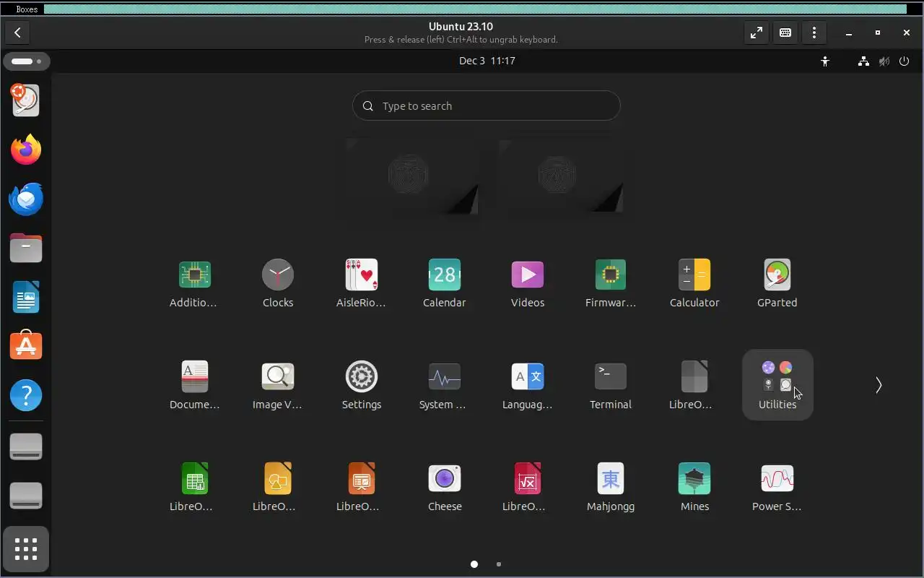
Task: Open second mounted drive in dock
Action: click(x=26, y=496)
